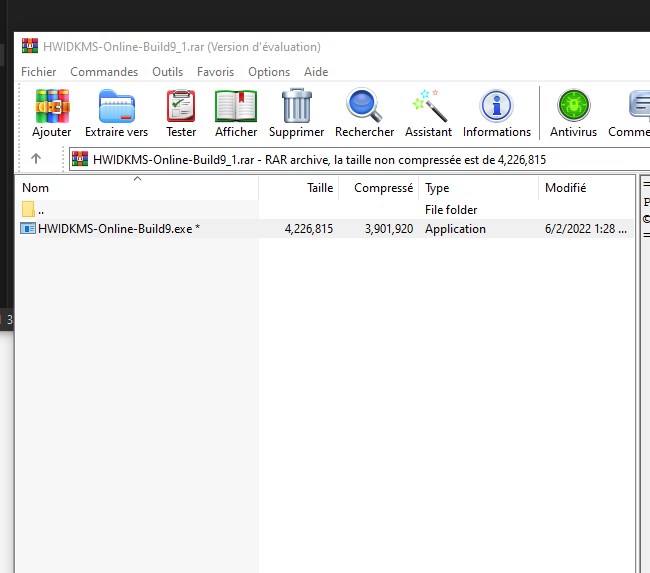Open the Aide menu

pos(316,72)
